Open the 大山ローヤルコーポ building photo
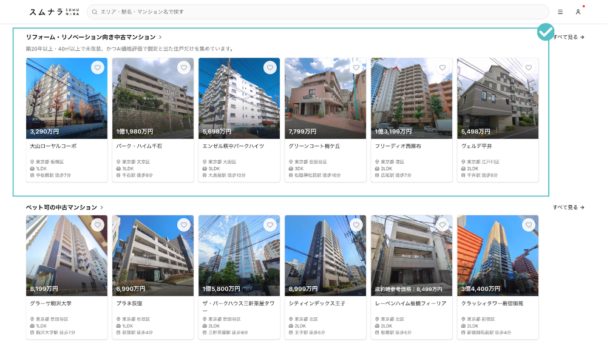 pos(67,98)
